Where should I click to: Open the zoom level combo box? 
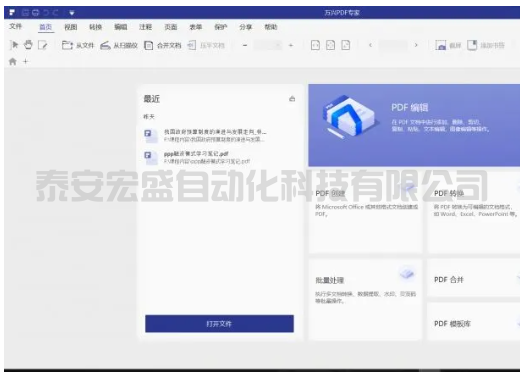tap(268, 45)
